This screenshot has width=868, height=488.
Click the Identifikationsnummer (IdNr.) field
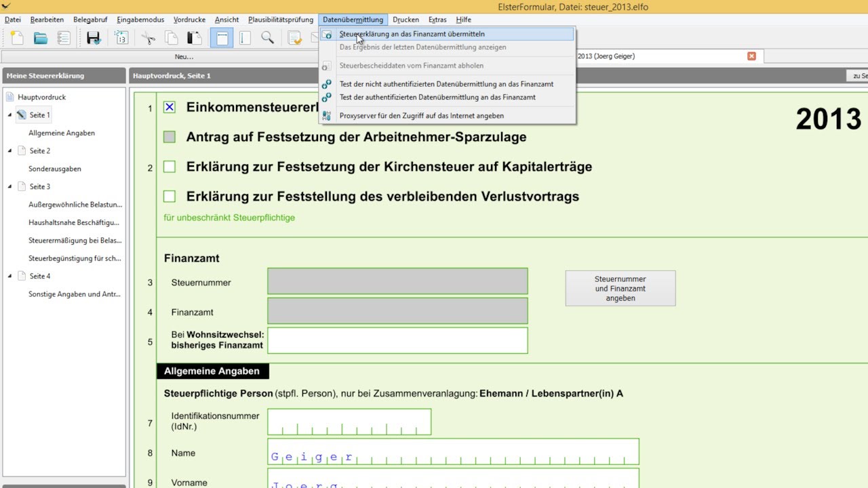point(349,422)
